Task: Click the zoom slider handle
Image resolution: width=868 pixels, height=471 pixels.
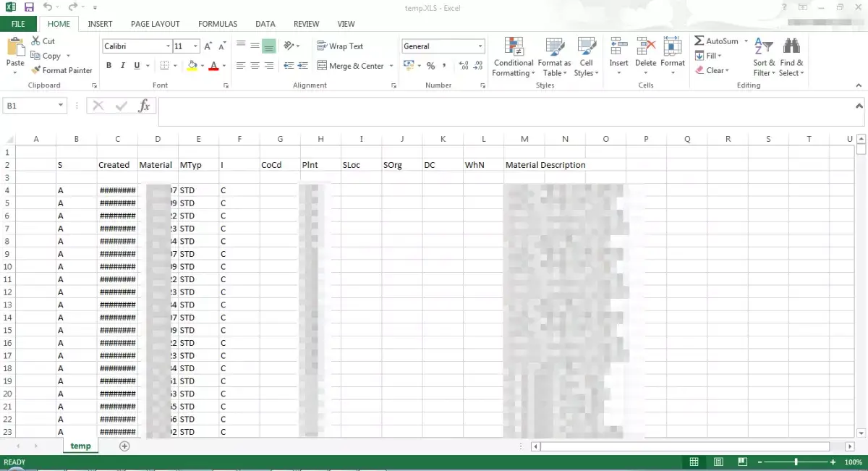Action: [796, 462]
